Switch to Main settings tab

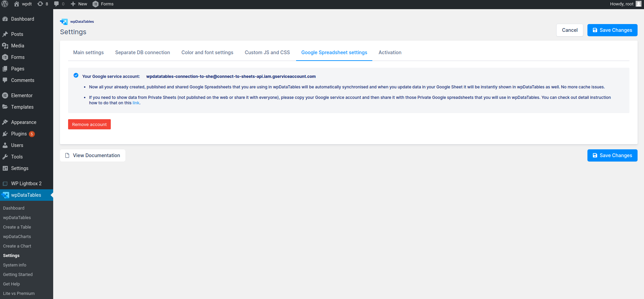tap(88, 52)
